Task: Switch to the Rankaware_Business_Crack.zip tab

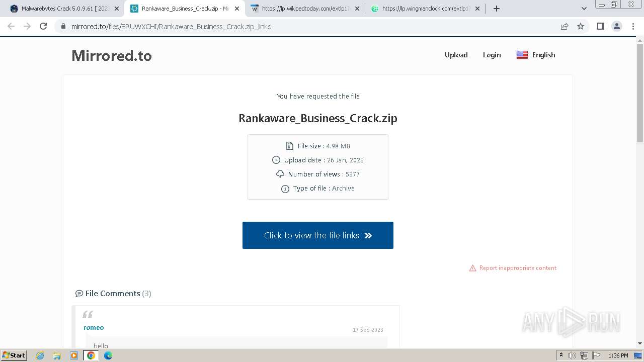Action: point(185,9)
